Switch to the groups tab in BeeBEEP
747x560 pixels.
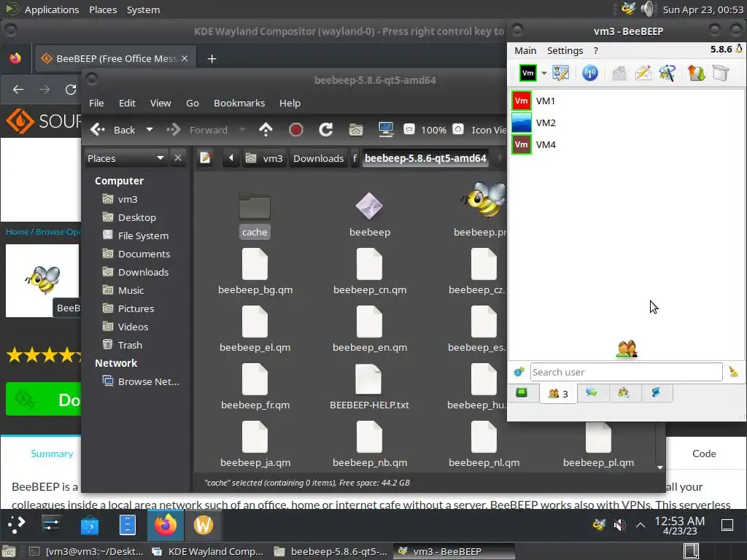click(624, 393)
